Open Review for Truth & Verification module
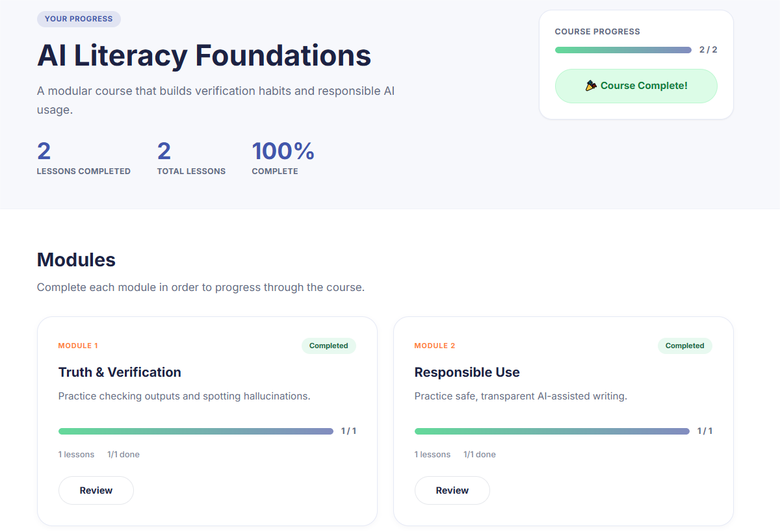This screenshot has width=780, height=532. point(96,490)
